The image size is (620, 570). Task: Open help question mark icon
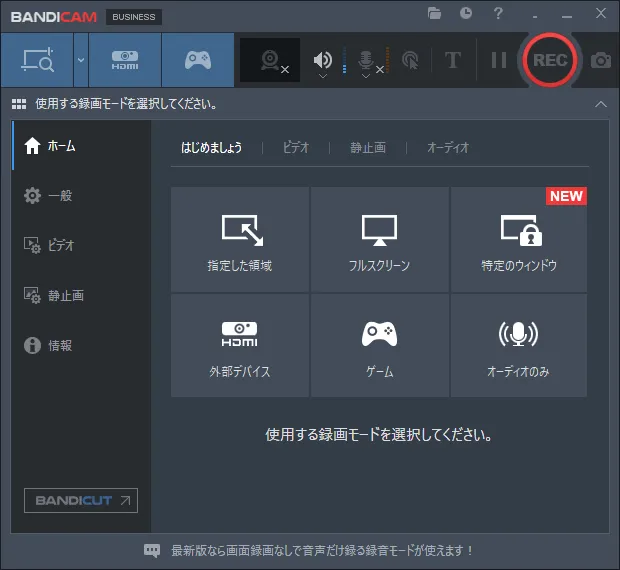(x=498, y=13)
